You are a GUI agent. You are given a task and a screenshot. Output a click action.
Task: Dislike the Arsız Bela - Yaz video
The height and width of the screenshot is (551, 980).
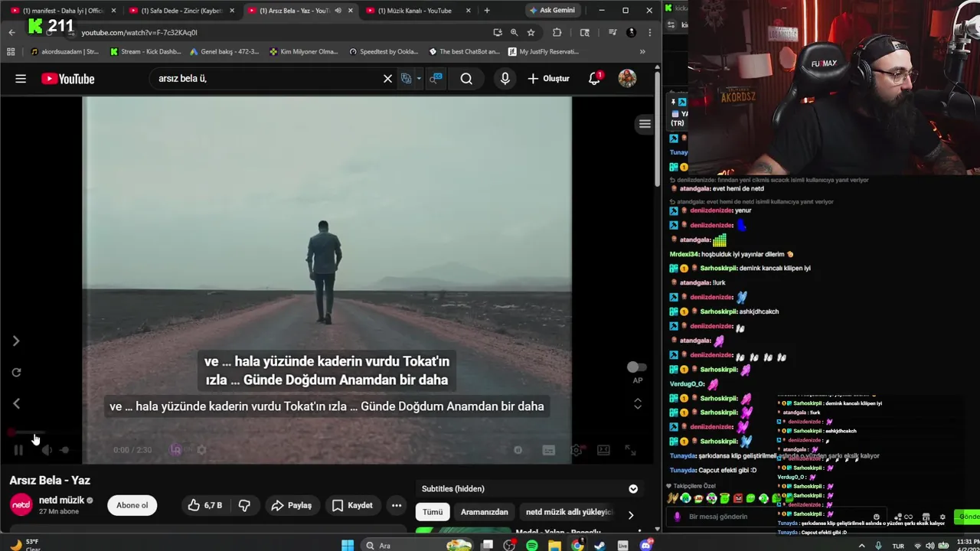point(244,505)
